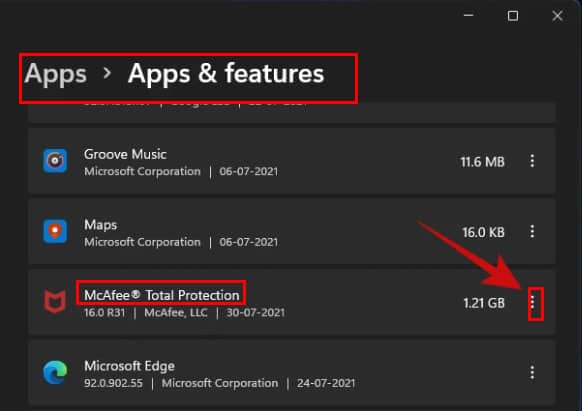Click the Apps & features heading
Screen dimensions: 582x411
tap(226, 73)
